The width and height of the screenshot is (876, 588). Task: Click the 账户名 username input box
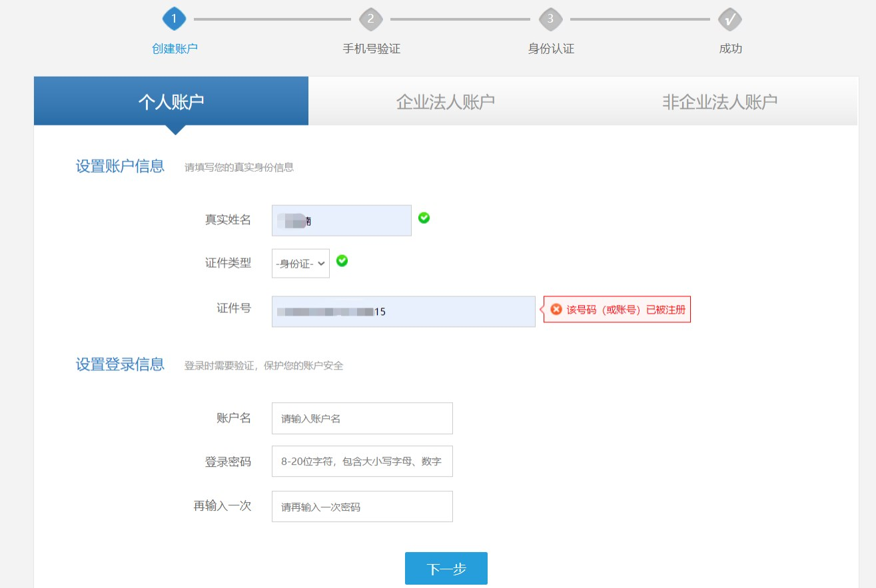click(362, 418)
